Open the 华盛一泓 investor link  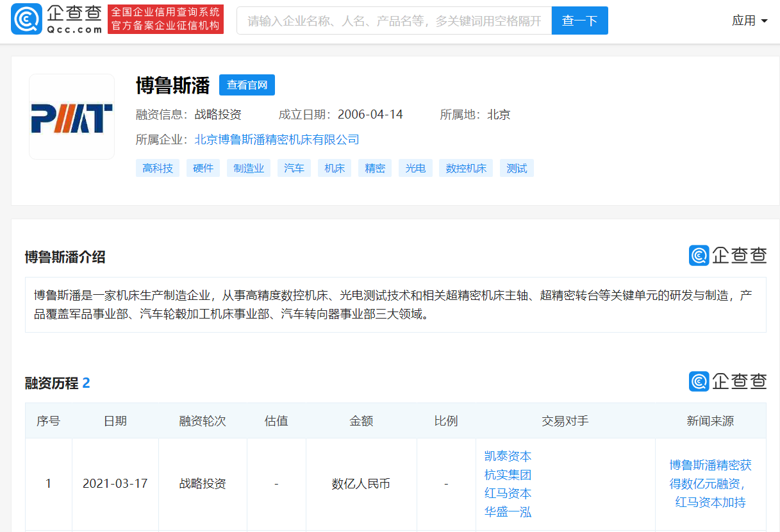(x=508, y=512)
